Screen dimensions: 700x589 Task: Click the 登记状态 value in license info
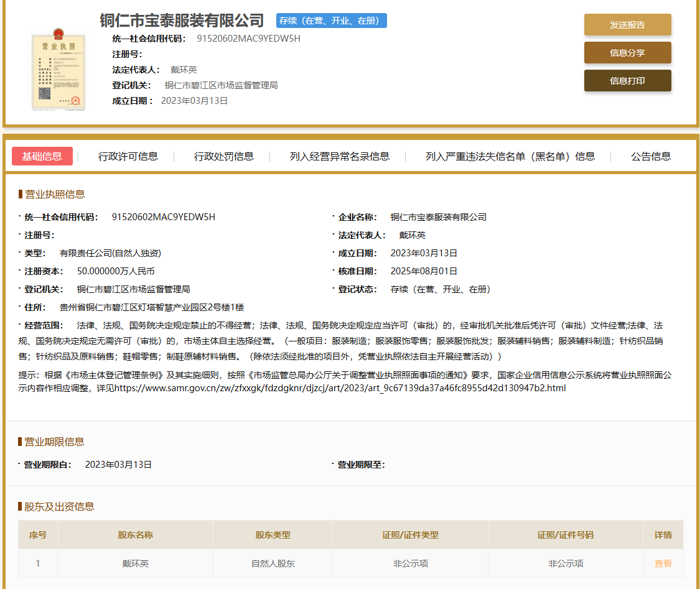point(440,289)
